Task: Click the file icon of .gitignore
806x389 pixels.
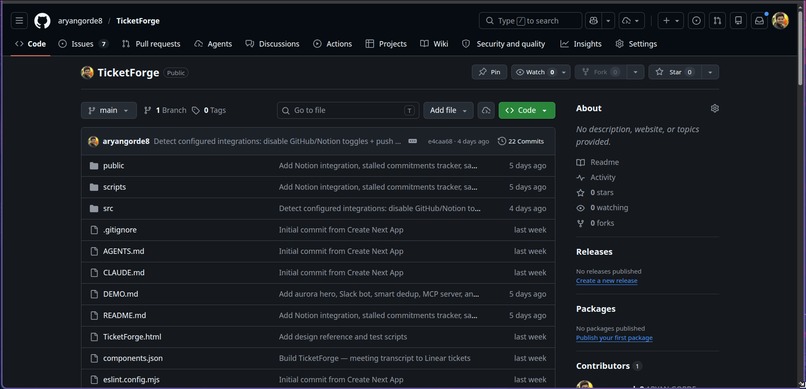Action: [x=94, y=230]
